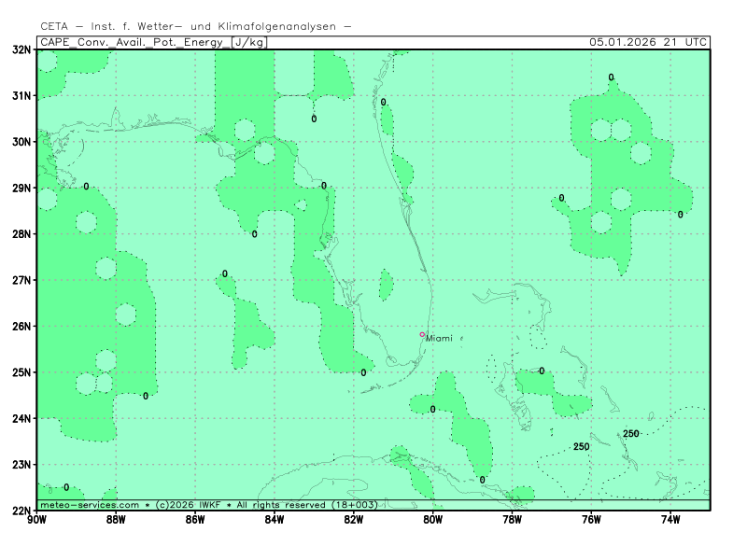This screenshot has width=747, height=560.
Task: Select the topmost 0 label at the map's upper right
Action: (x=612, y=77)
